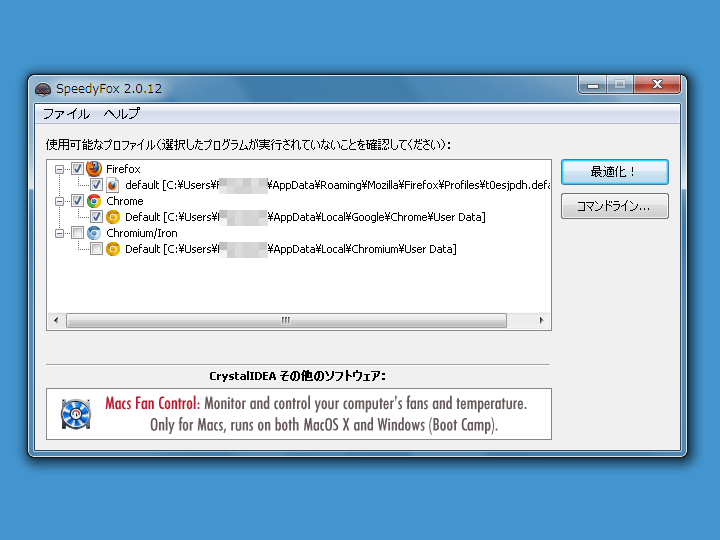Click the horizontal scrollbar thumb
The height and width of the screenshot is (540, 720).
[286, 320]
